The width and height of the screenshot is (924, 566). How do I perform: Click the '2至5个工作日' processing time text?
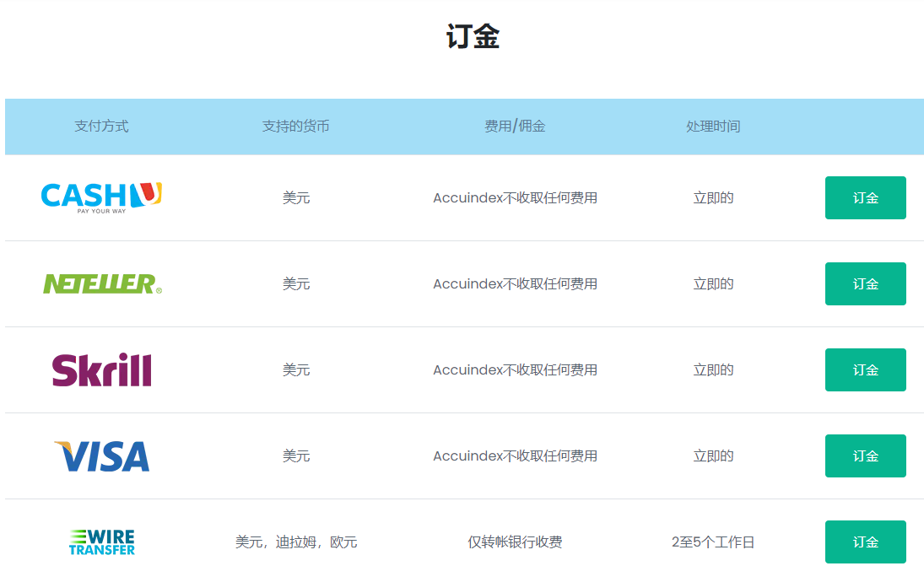713,542
